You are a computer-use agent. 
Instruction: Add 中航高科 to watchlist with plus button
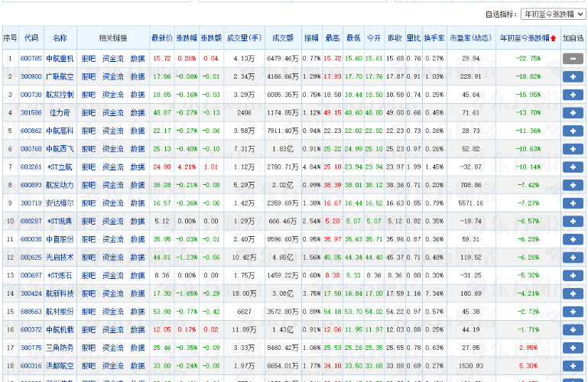(573, 131)
